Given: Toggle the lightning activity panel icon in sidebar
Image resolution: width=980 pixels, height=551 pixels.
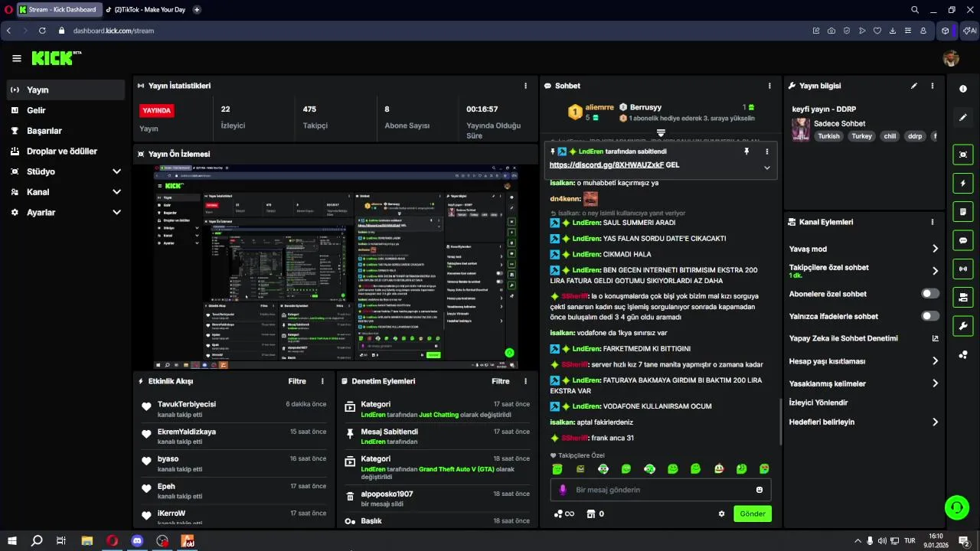Looking at the screenshot, I should tap(963, 183).
